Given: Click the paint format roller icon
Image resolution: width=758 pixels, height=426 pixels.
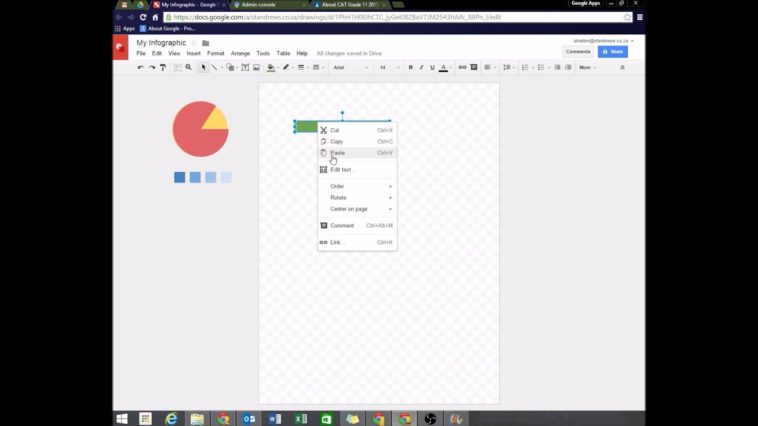Looking at the screenshot, I should click(163, 67).
